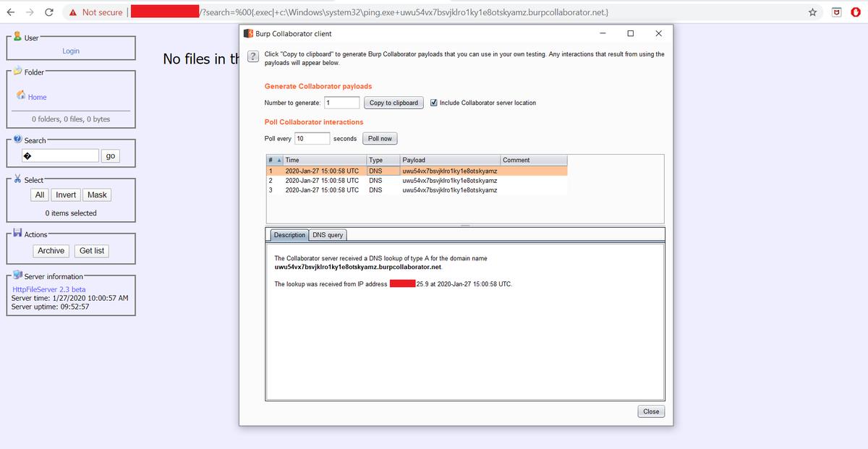Click the Actions panel floppy disk icon

coord(18,234)
